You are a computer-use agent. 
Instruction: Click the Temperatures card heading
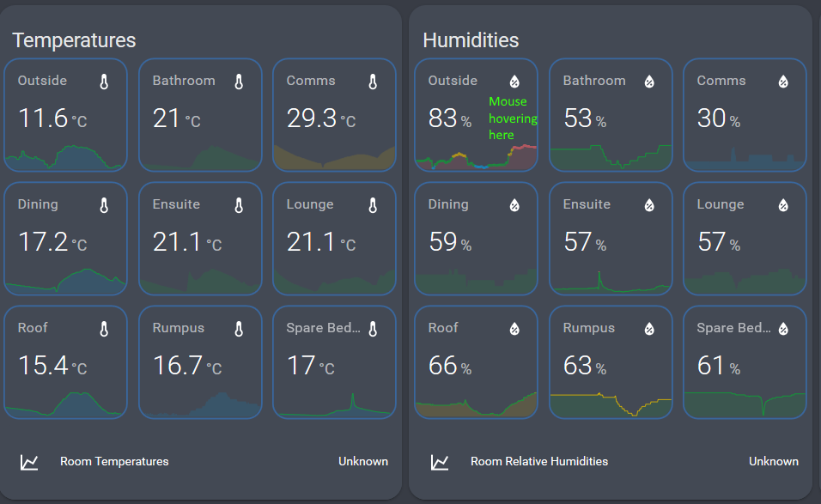74,40
